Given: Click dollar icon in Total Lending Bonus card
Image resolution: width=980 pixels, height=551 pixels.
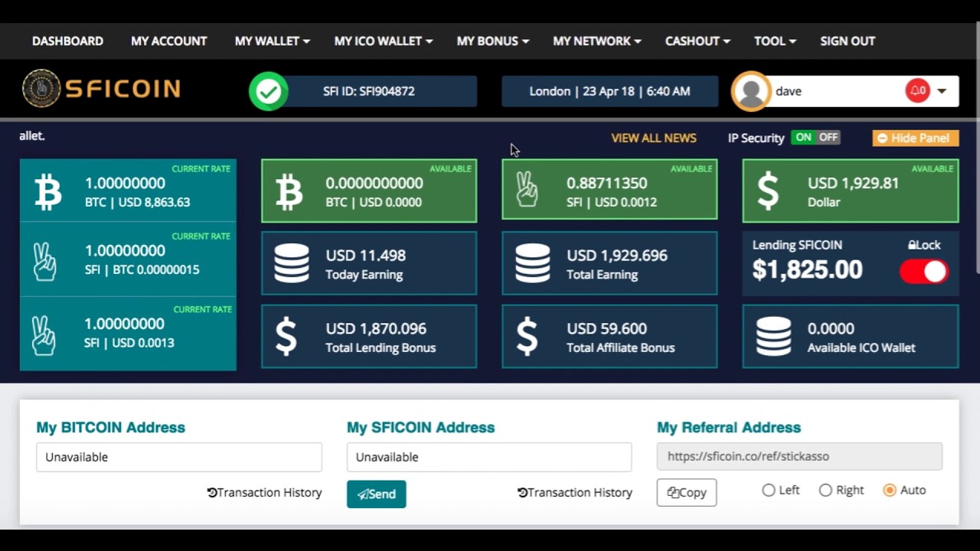Looking at the screenshot, I should pos(286,337).
